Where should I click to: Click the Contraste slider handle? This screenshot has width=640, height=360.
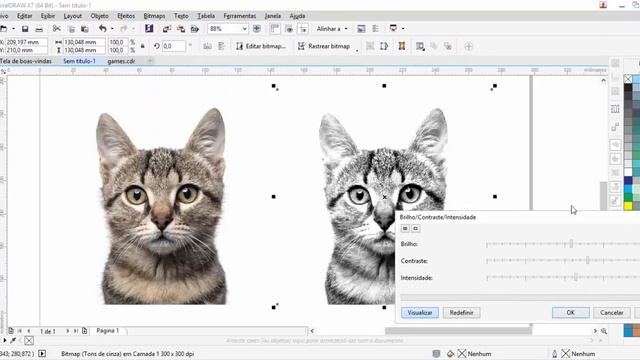pos(588,260)
